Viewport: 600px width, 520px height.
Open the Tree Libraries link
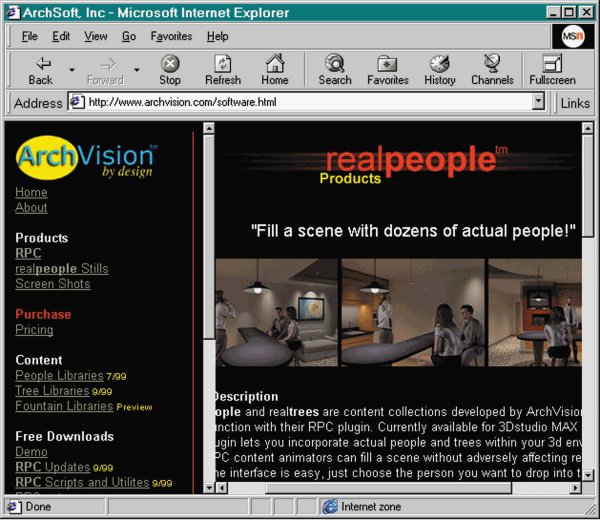(x=52, y=391)
